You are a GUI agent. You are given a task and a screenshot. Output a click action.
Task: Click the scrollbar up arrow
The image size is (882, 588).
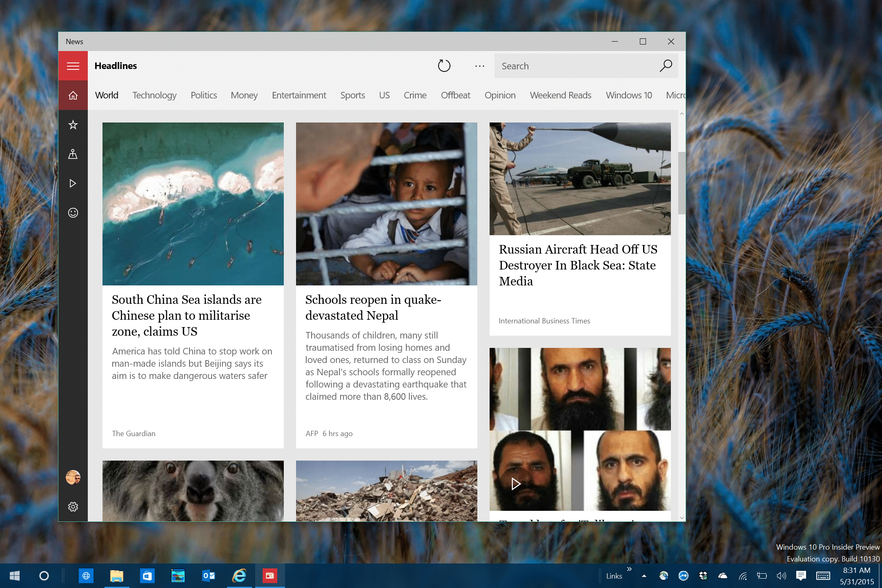click(x=682, y=114)
